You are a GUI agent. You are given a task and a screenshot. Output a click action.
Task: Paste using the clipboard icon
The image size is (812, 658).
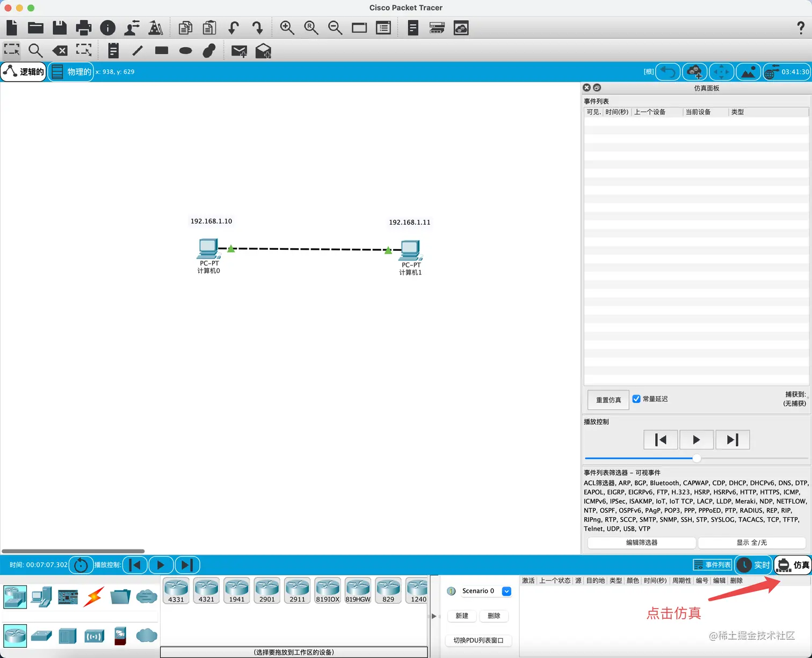209,28
